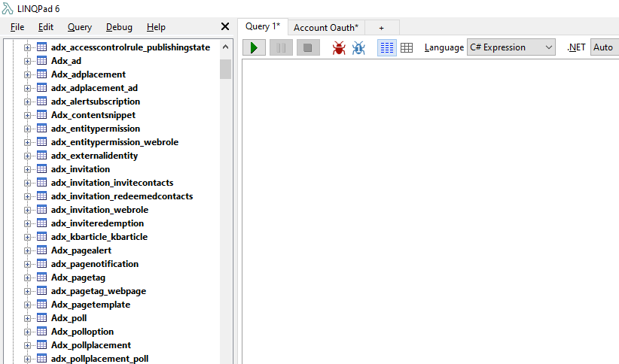
Task: Click inside the query editor area
Action: point(430,211)
